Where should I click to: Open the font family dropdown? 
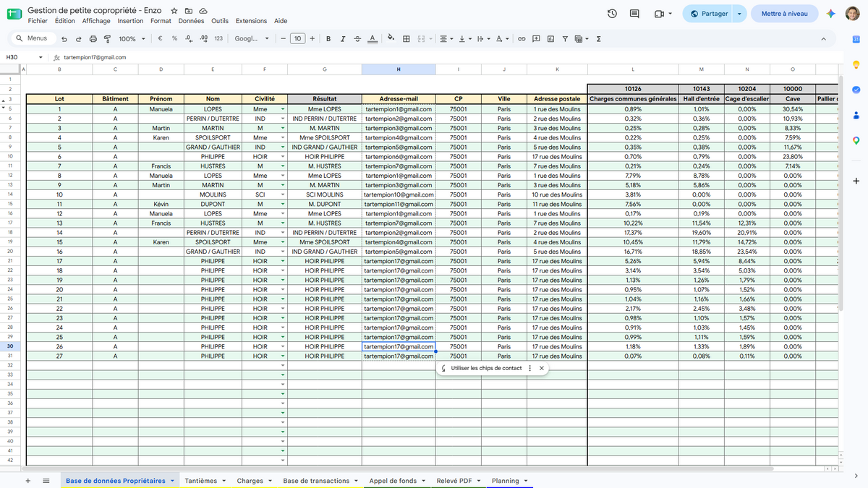coord(252,39)
